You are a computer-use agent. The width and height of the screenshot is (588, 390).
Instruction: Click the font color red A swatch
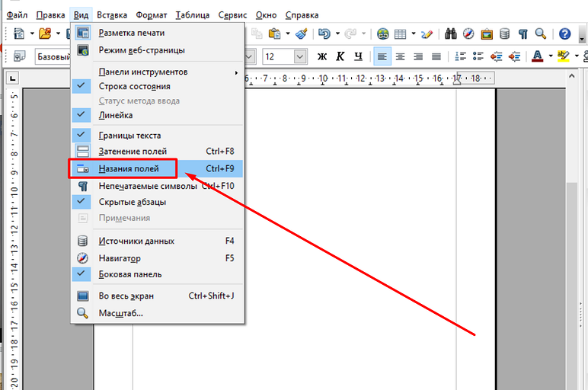(x=537, y=56)
